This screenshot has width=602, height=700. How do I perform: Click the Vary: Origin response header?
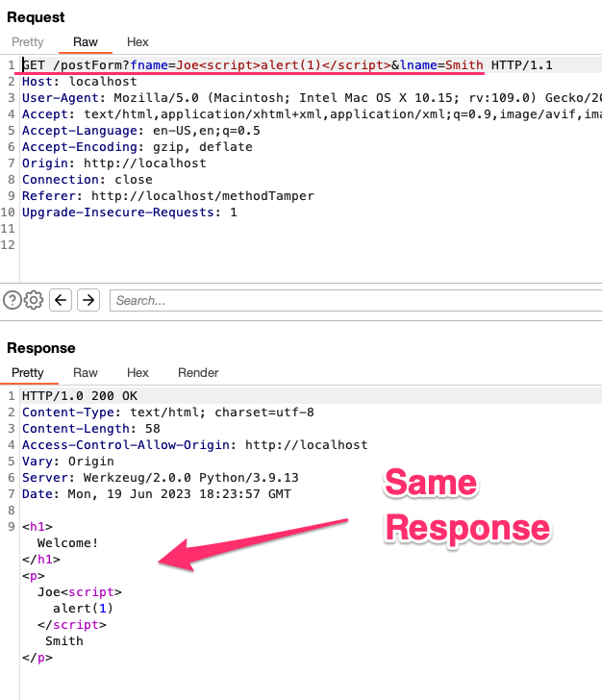(68, 462)
